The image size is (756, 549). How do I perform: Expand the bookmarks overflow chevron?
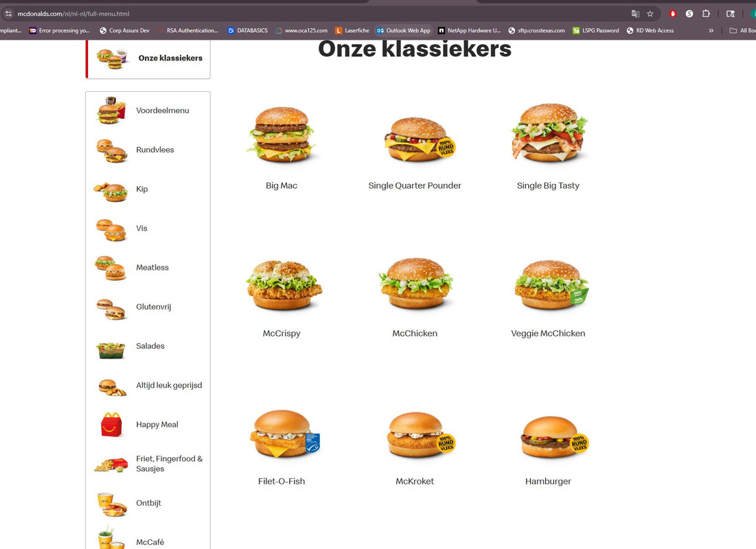[x=711, y=30]
